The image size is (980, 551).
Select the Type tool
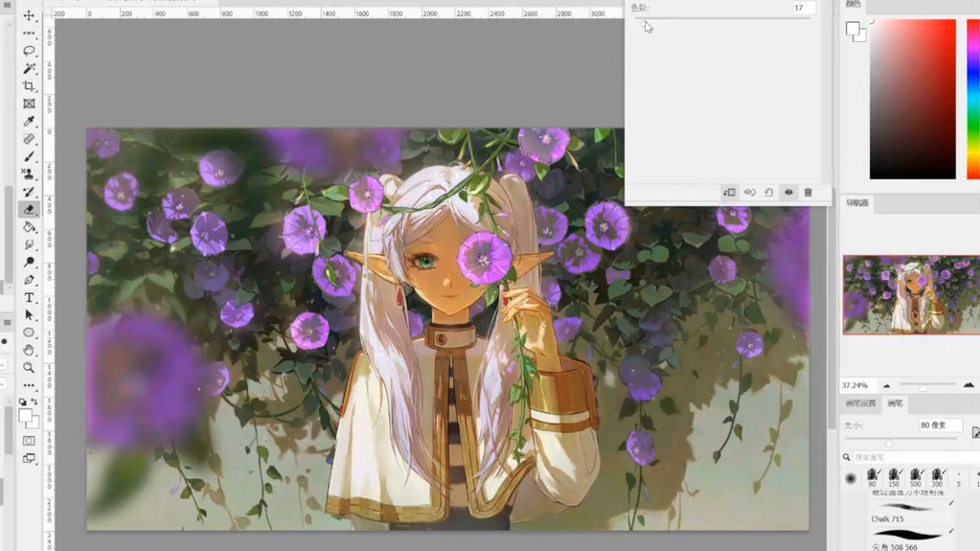(29, 298)
